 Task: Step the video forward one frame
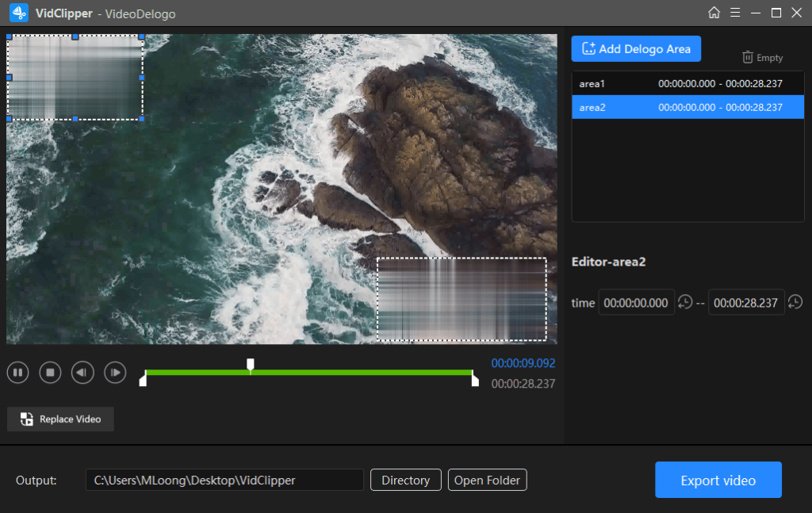coord(115,372)
